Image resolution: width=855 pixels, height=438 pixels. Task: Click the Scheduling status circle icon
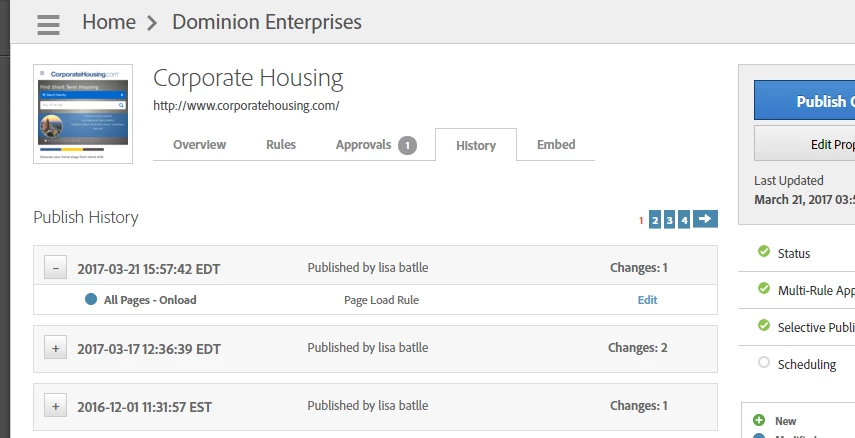[x=764, y=364]
